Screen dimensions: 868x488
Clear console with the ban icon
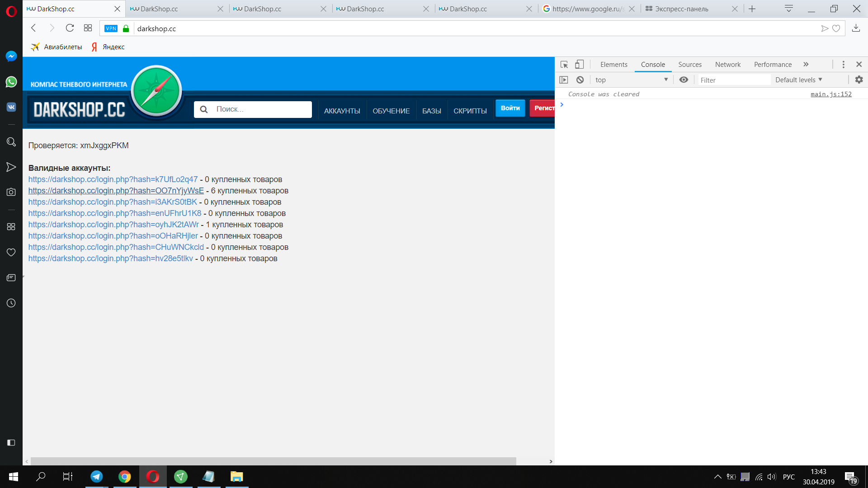(x=580, y=80)
